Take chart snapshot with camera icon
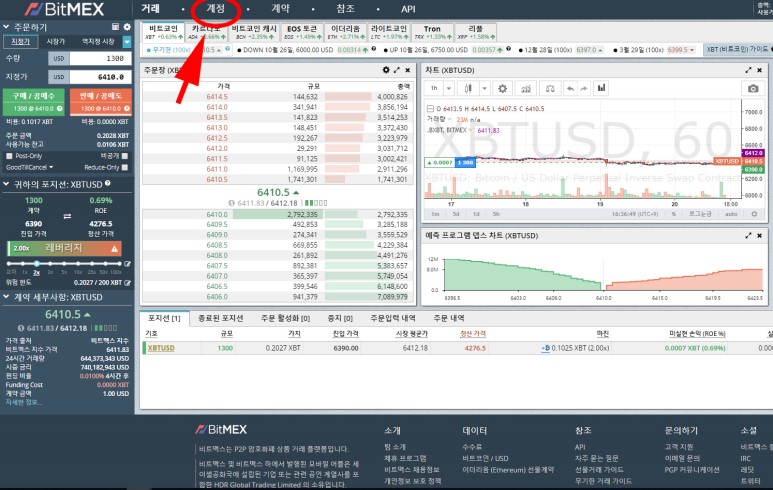The height and width of the screenshot is (490, 773). 753,88
